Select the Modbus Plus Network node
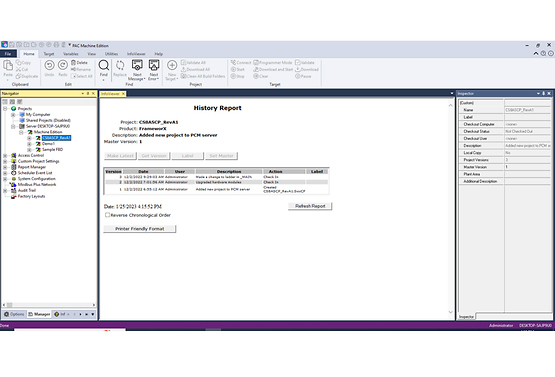Screen dimensions: 555x377 [37, 184]
